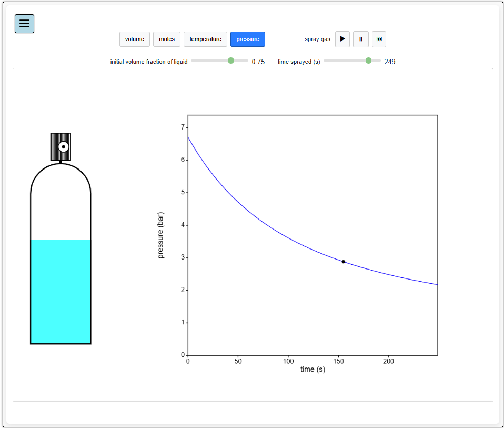The width and height of the screenshot is (504, 428).
Task: Click the "time (s)" axis label
Action: pyautogui.click(x=313, y=369)
